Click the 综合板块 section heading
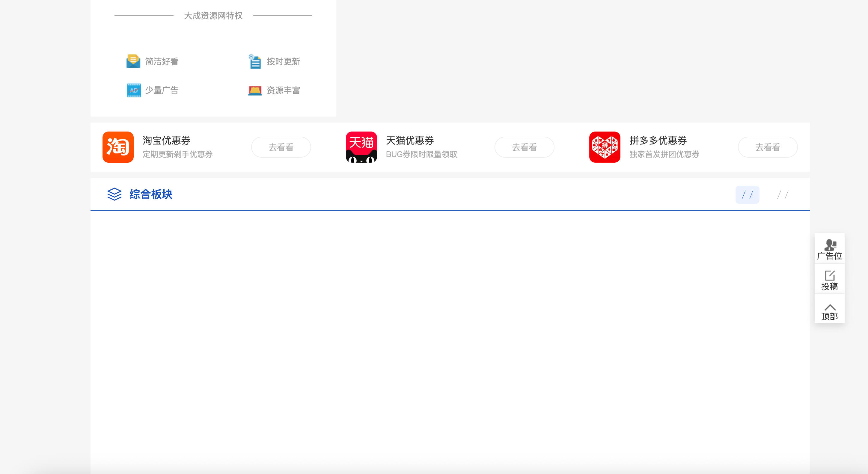The height and width of the screenshot is (474, 868). click(151, 194)
